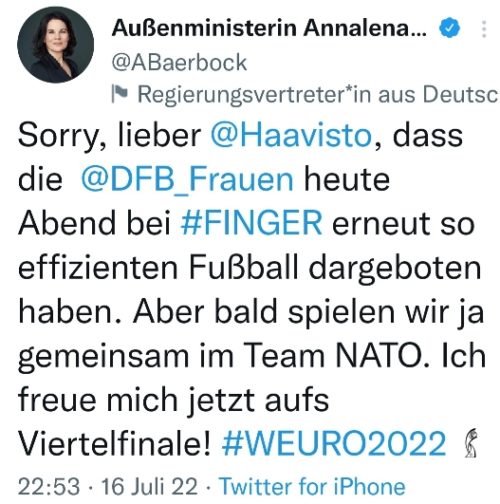The width and height of the screenshot is (500, 504).
Task: Follow the @DFB_Frauen mention link
Action: pos(187,180)
